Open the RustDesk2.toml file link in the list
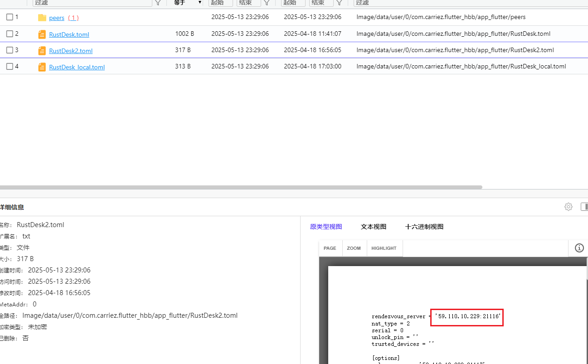Screen dimensions: 588x364 [x=71, y=51]
